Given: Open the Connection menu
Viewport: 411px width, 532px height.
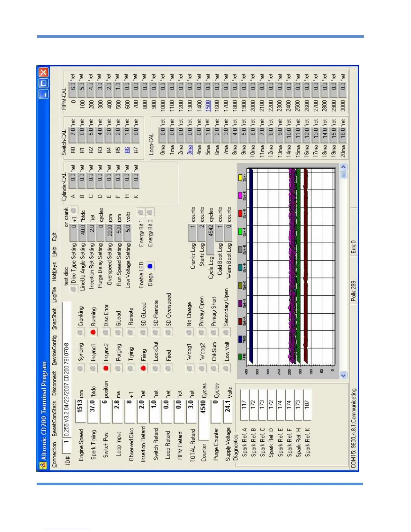Looking at the screenshot, I should (x=54, y=454).
